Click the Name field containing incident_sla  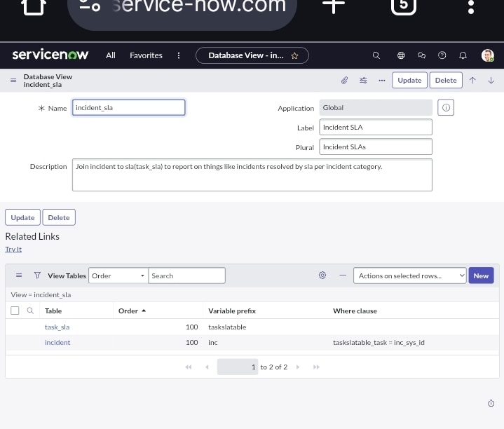128,107
